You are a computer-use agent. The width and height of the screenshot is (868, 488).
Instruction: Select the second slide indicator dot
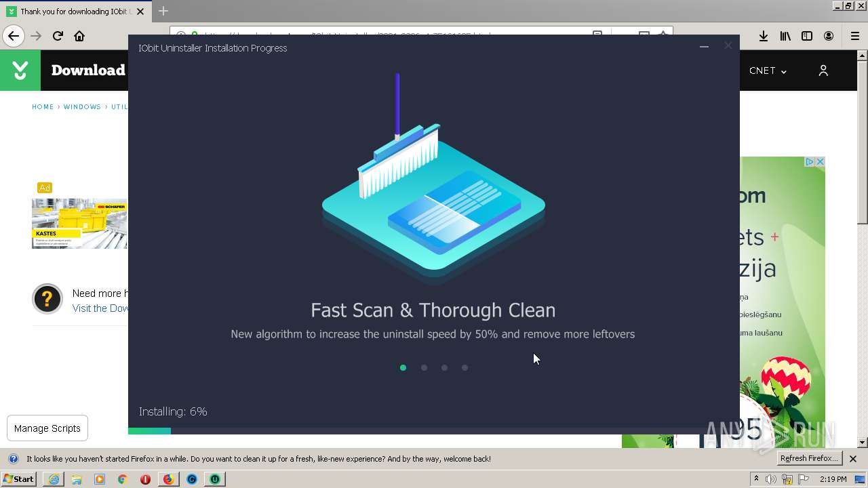[424, 367]
